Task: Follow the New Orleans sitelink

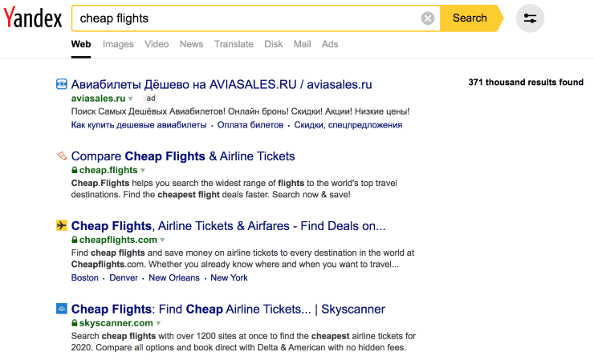Action: click(x=174, y=277)
